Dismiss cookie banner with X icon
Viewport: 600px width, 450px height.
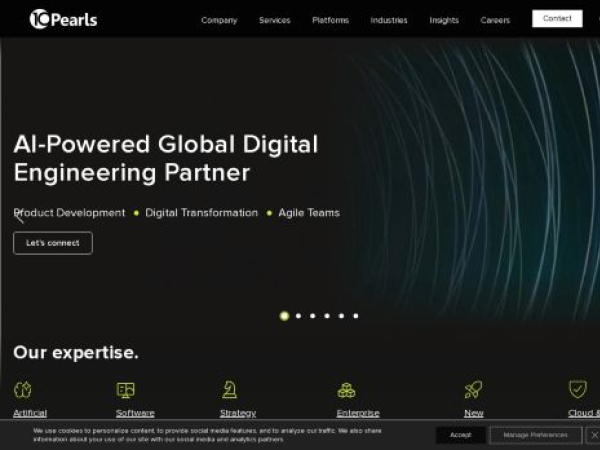(x=593, y=435)
